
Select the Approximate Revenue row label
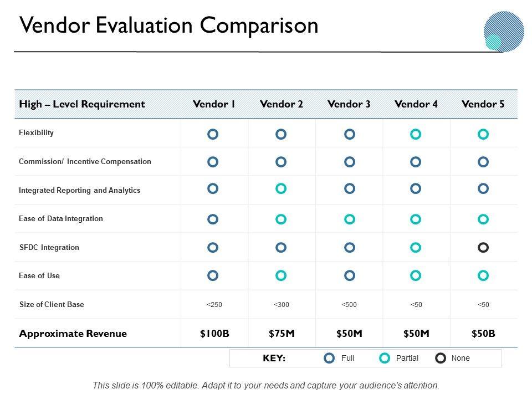click(73, 334)
